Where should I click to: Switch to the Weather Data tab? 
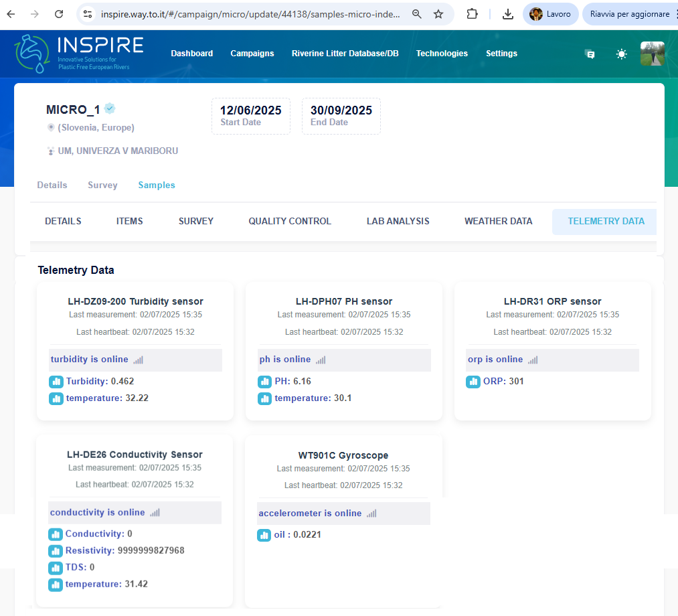pyautogui.click(x=499, y=222)
